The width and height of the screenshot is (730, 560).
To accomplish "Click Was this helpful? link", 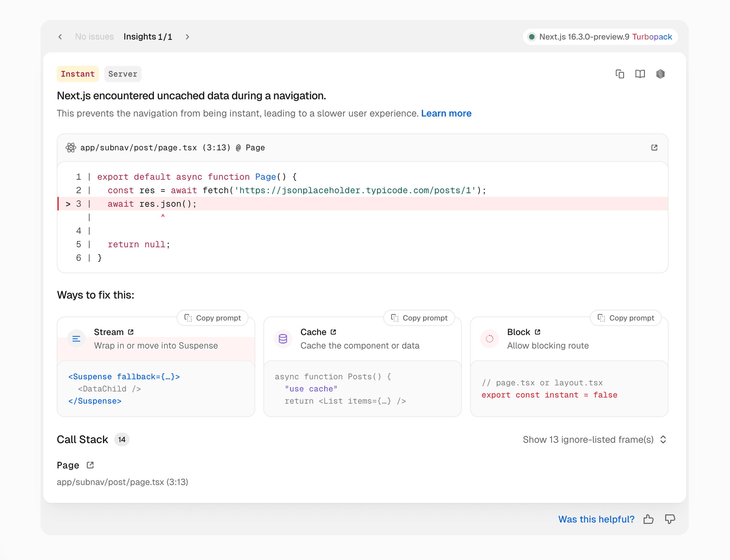I will (596, 519).
